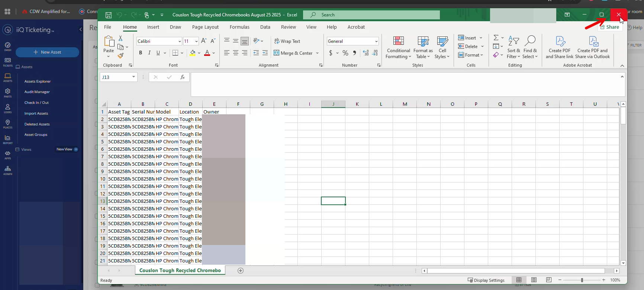
Task: Toggle Italic formatting
Action: 149,53
